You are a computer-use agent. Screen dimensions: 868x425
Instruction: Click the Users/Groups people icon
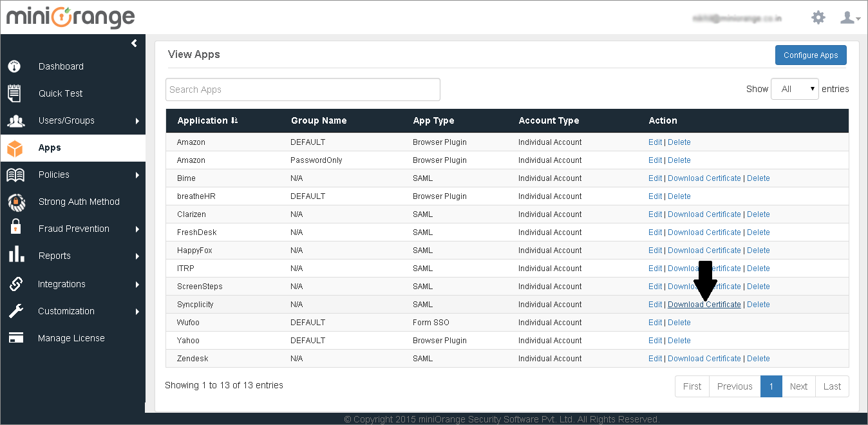click(15, 121)
